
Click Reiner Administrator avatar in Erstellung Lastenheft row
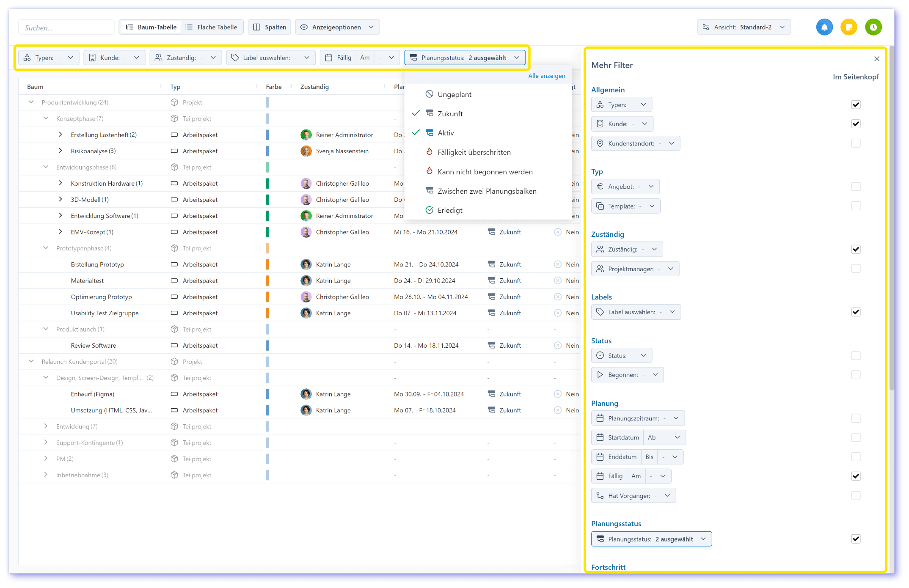tap(306, 135)
